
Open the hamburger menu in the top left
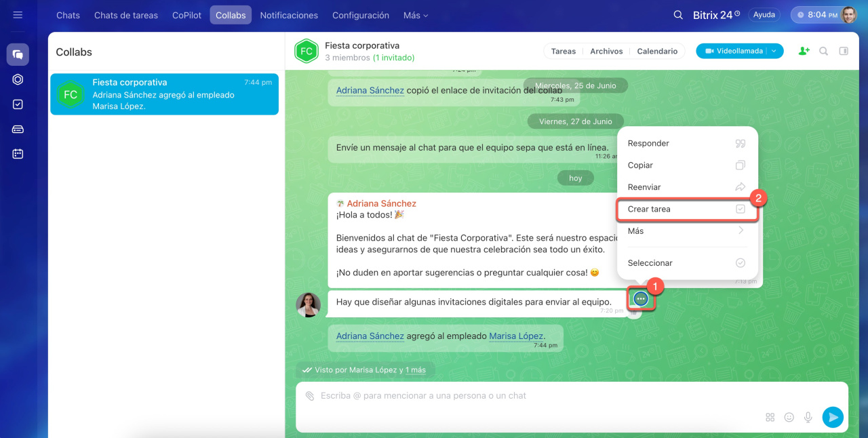coord(18,15)
